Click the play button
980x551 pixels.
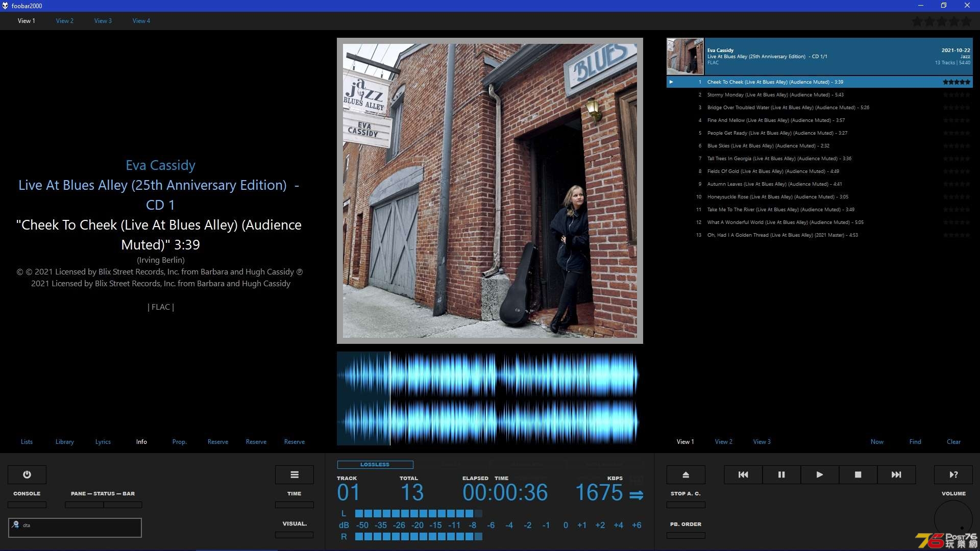tap(820, 474)
